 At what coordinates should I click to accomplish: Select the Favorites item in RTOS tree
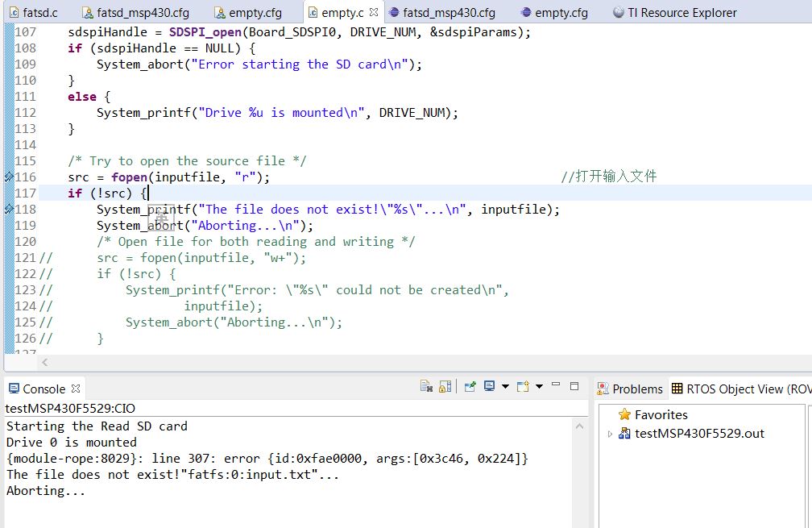[x=653, y=415]
